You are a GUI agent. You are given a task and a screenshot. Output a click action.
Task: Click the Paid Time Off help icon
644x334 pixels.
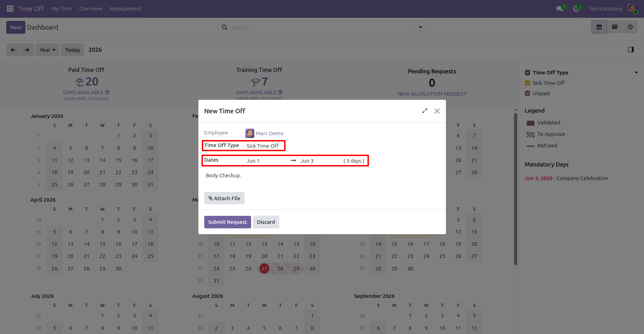click(x=107, y=92)
